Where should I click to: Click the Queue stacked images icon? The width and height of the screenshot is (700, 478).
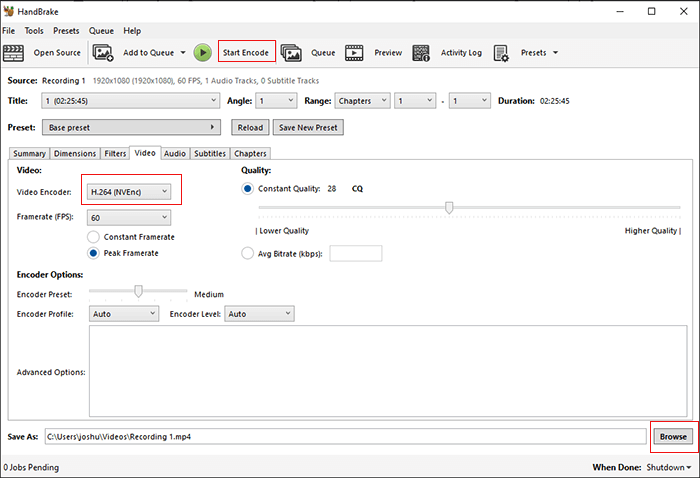pyautogui.click(x=291, y=53)
